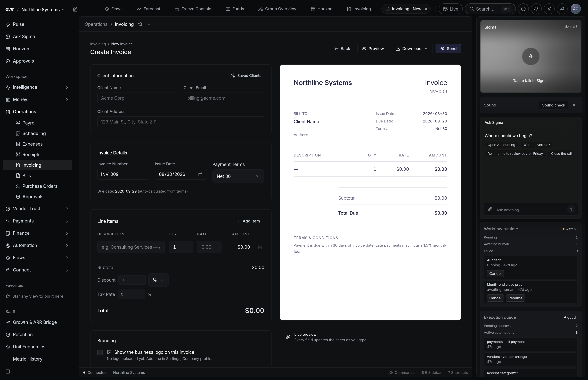Open the team members icon

click(x=562, y=9)
